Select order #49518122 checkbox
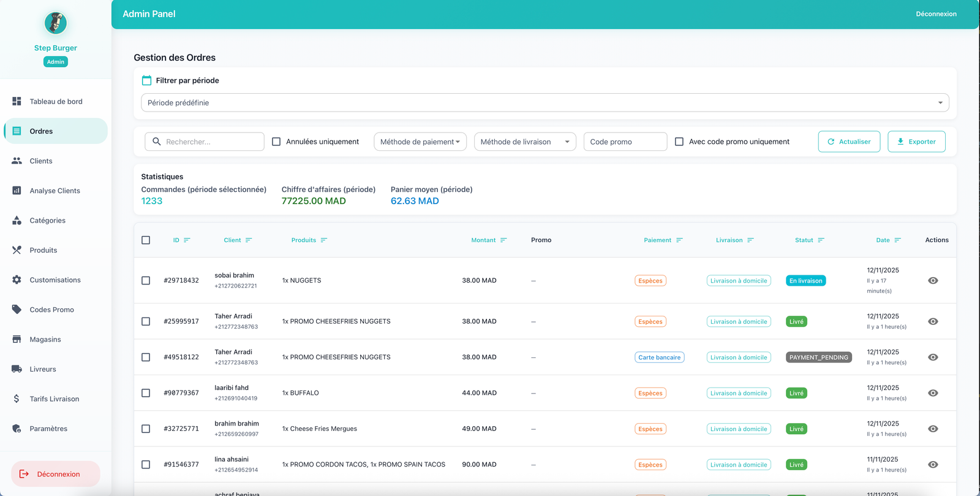The width and height of the screenshot is (980, 496). 146,357
